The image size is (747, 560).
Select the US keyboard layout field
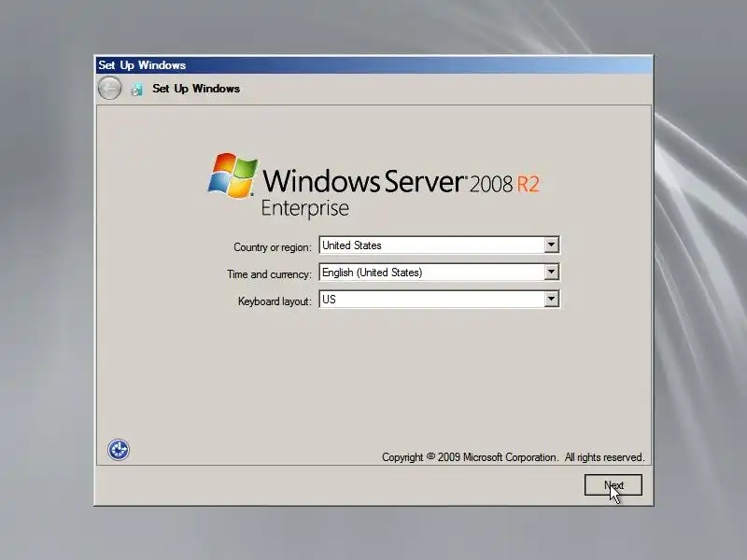[x=439, y=300]
